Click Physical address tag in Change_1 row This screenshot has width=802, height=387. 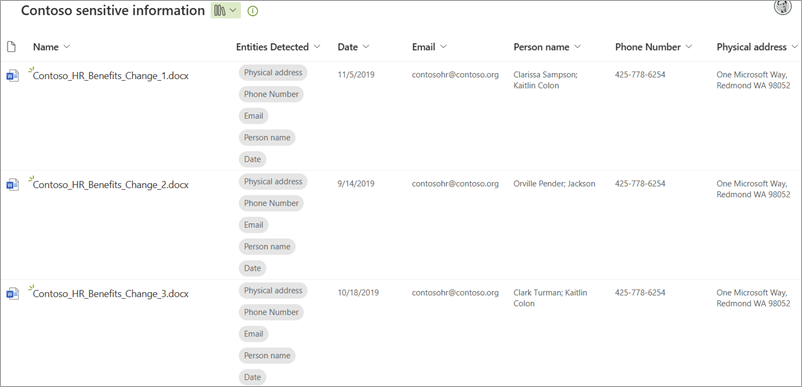pos(273,73)
